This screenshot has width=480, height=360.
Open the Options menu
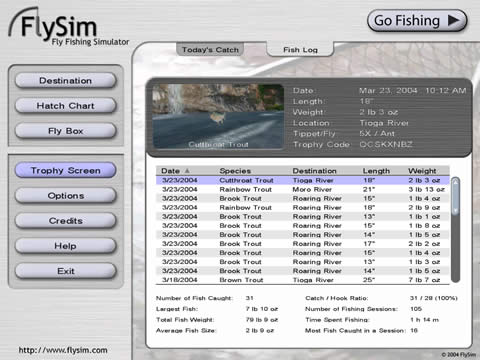click(x=66, y=196)
